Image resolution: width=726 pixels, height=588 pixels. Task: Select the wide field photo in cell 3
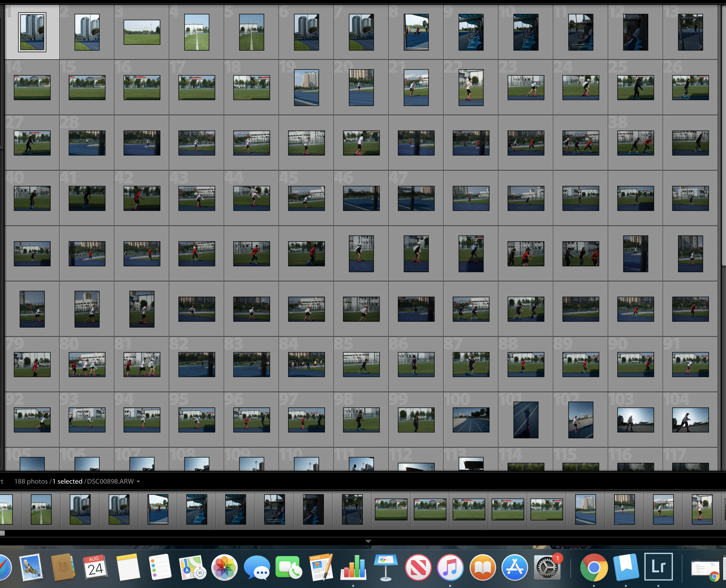point(142,32)
